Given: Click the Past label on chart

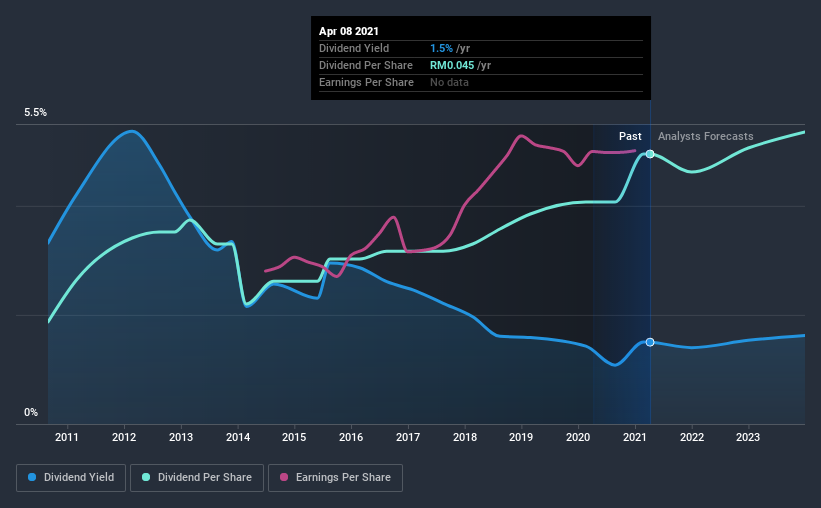Looking at the screenshot, I should [630, 136].
